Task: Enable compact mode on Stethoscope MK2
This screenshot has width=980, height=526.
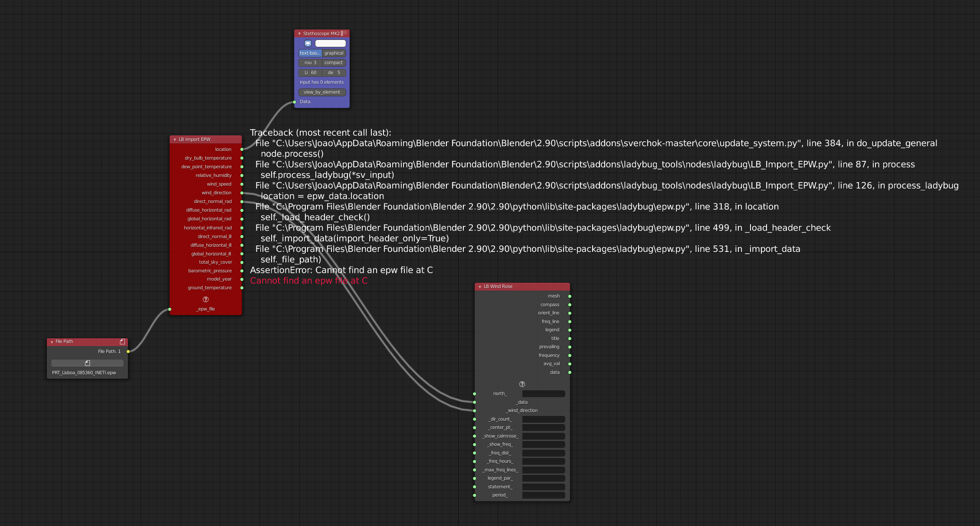Action: (x=334, y=62)
